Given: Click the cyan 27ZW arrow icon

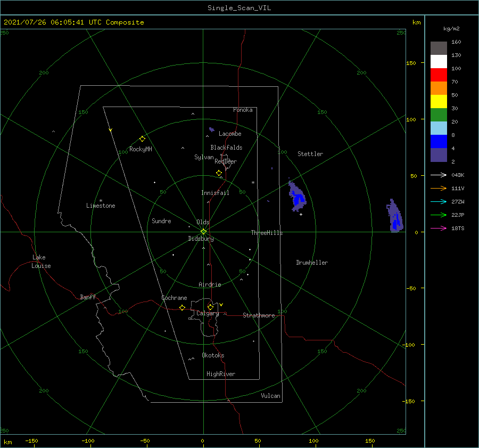Looking at the screenshot, I should click(439, 201).
